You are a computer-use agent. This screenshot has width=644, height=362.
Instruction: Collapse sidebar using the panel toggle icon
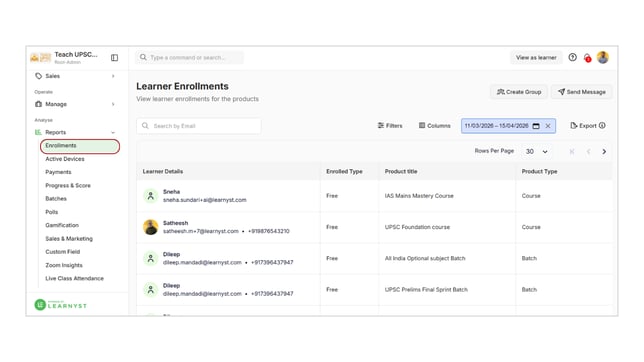pos(115,58)
